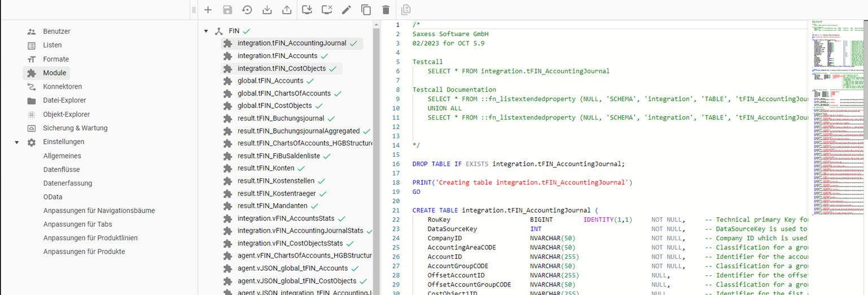Click the monitor install icon in toolbar

point(307,10)
